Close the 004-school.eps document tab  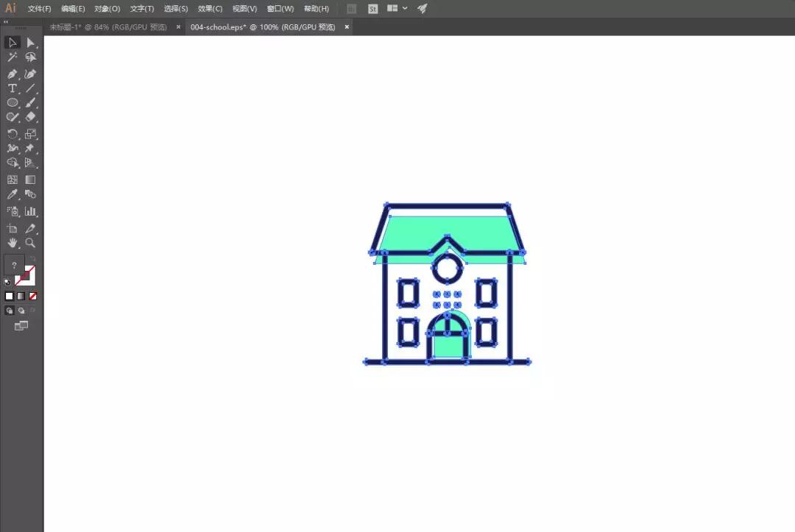tap(347, 26)
